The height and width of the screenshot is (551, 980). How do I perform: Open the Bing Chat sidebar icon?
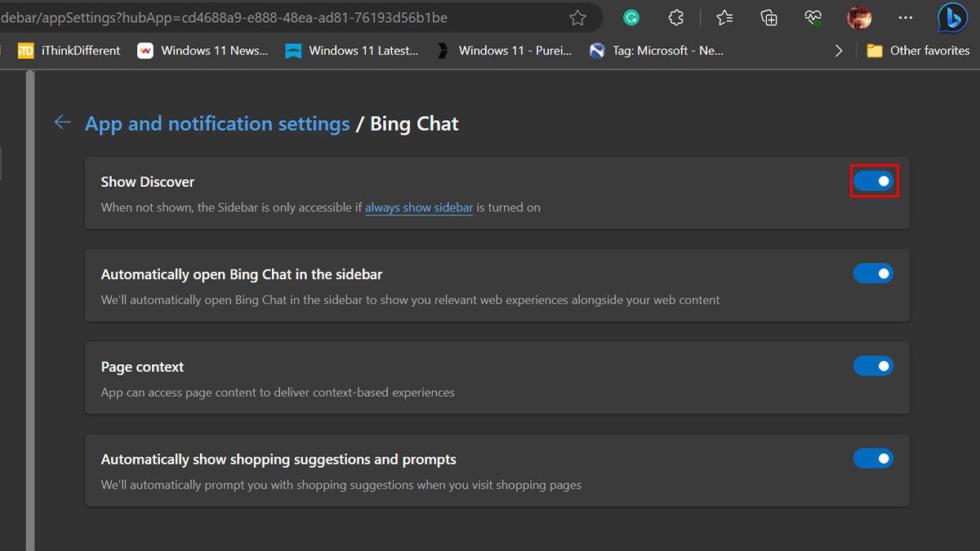pos(952,17)
